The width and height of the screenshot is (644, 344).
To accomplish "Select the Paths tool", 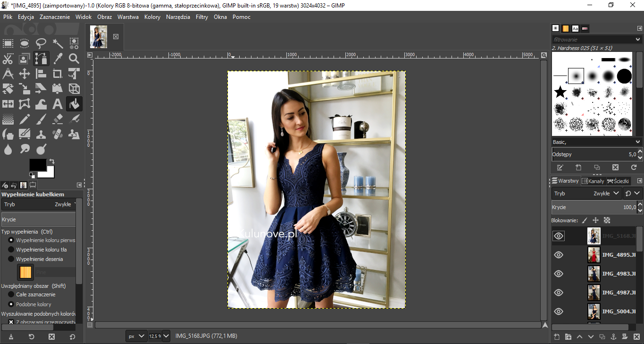I will [41, 59].
